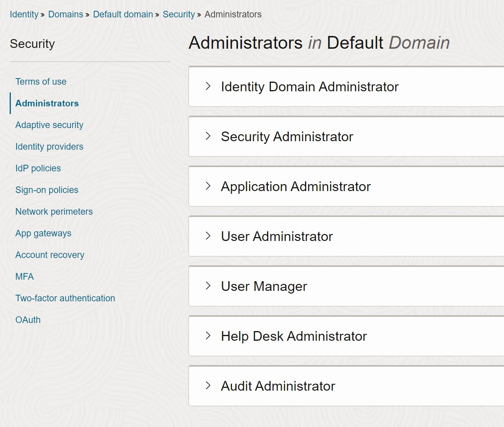
Task: Select Administrators in the Security menu
Action: pyautogui.click(x=47, y=103)
